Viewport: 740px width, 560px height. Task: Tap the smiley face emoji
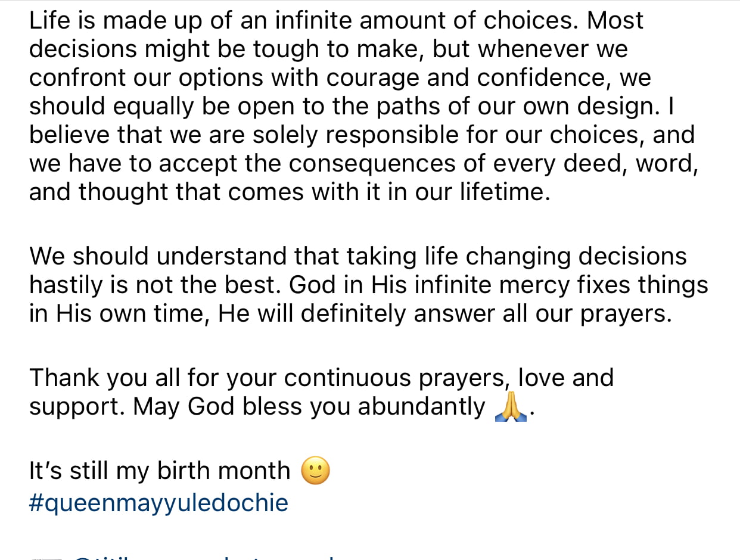click(315, 471)
